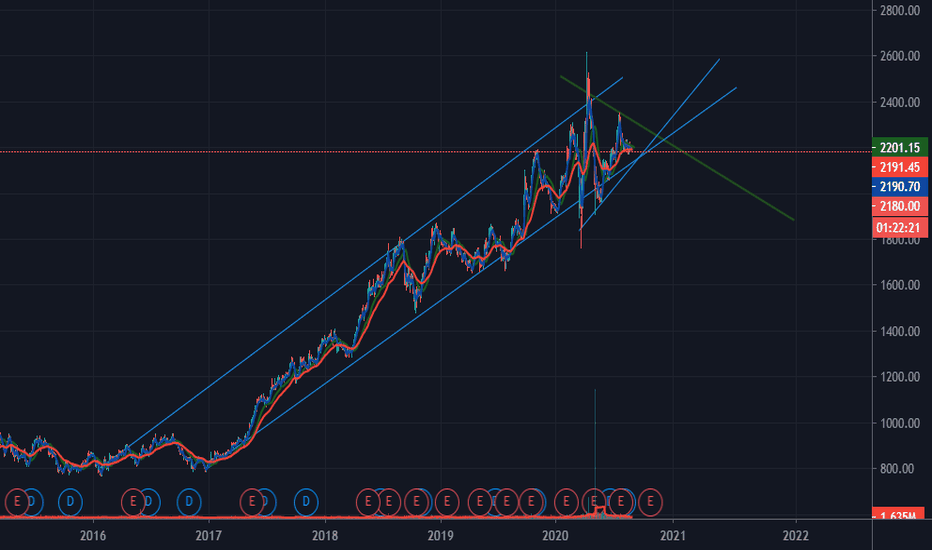Open the earnings E marker just after 2020 label

tap(566, 502)
